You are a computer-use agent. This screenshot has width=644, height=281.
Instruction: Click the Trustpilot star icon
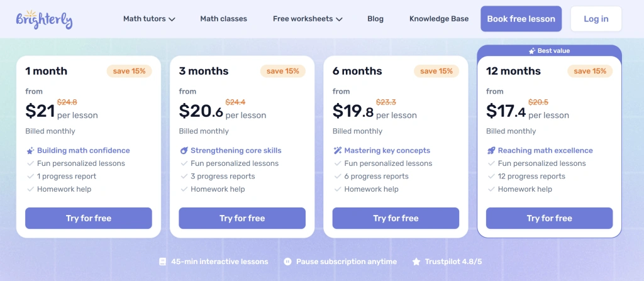(416, 262)
